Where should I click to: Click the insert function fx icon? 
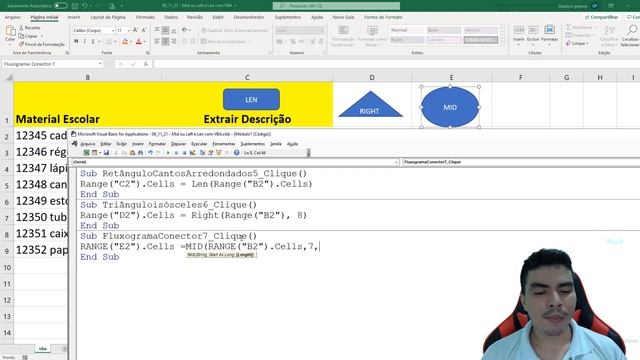146,64
